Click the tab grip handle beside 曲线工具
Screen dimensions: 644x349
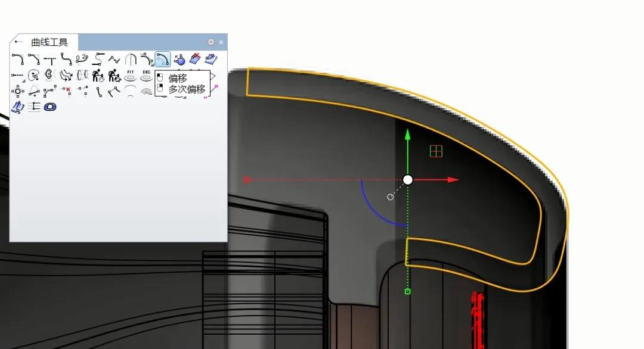point(18,42)
